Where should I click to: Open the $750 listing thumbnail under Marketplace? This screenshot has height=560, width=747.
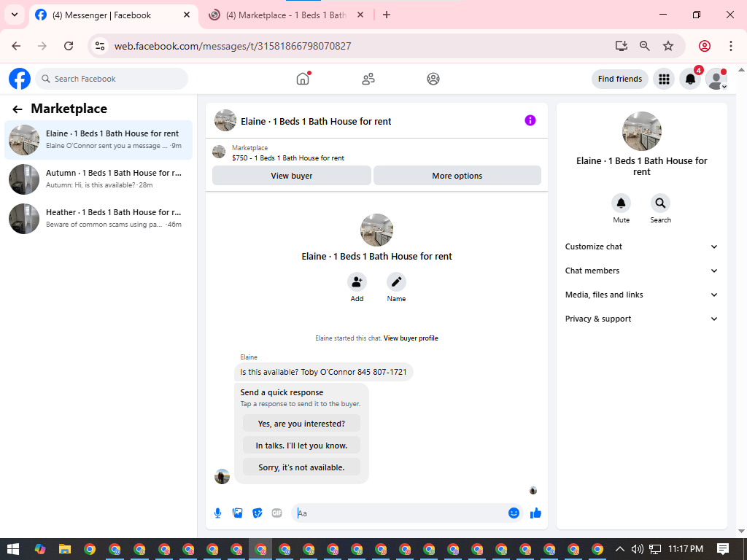point(219,152)
